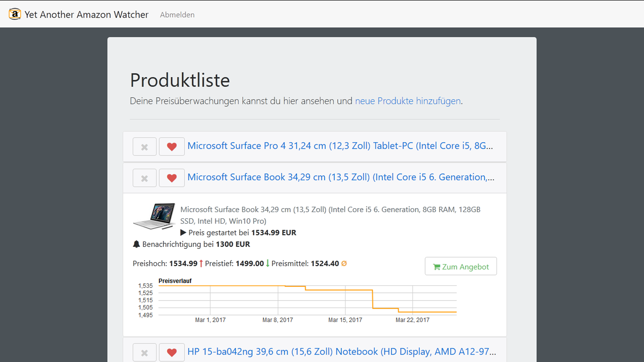
Task: Click the Surface Book product thumbnail
Action: point(154,216)
